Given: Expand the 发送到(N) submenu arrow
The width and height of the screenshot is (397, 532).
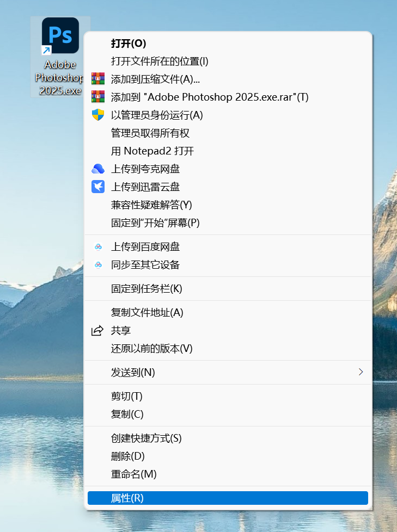Looking at the screenshot, I should [361, 372].
